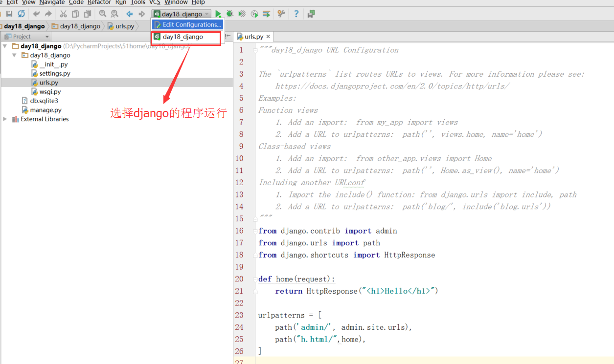
Task: Click the Save All toolbar icon
Action: (9, 14)
